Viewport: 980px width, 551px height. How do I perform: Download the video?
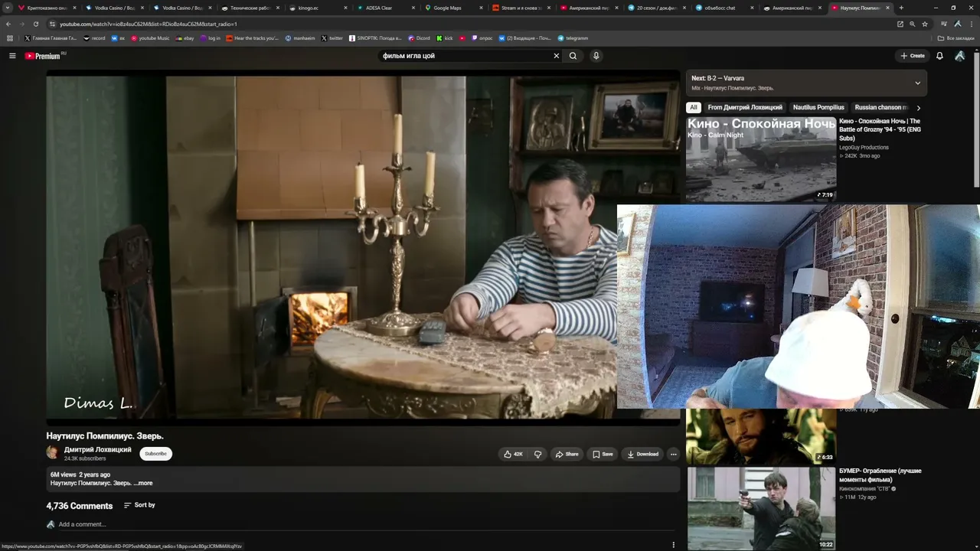(x=642, y=454)
